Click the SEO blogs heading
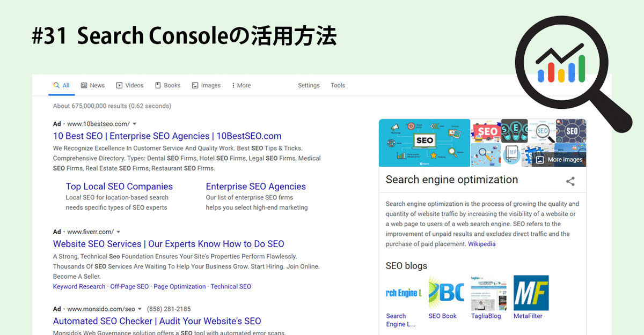Viewport: 644px width, 335px height. point(406,266)
